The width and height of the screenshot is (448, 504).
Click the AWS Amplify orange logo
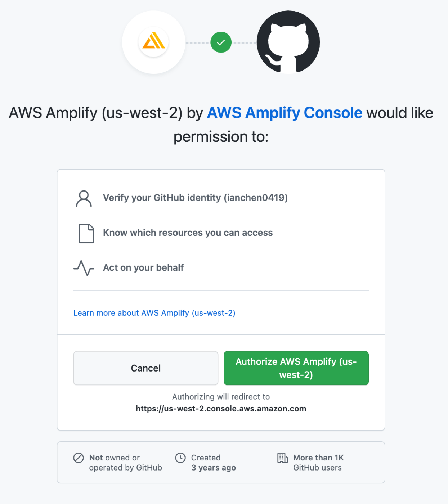pyautogui.click(x=154, y=42)
